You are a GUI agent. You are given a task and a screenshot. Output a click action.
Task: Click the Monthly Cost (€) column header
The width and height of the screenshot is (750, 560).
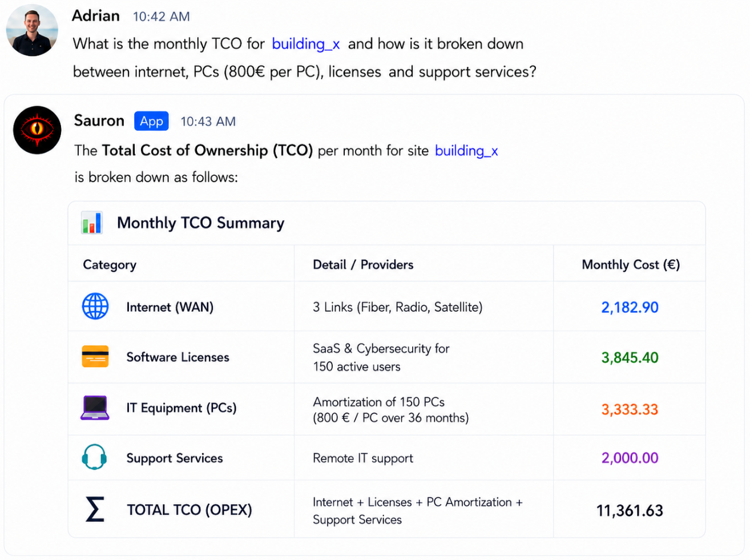click(631, 265)
